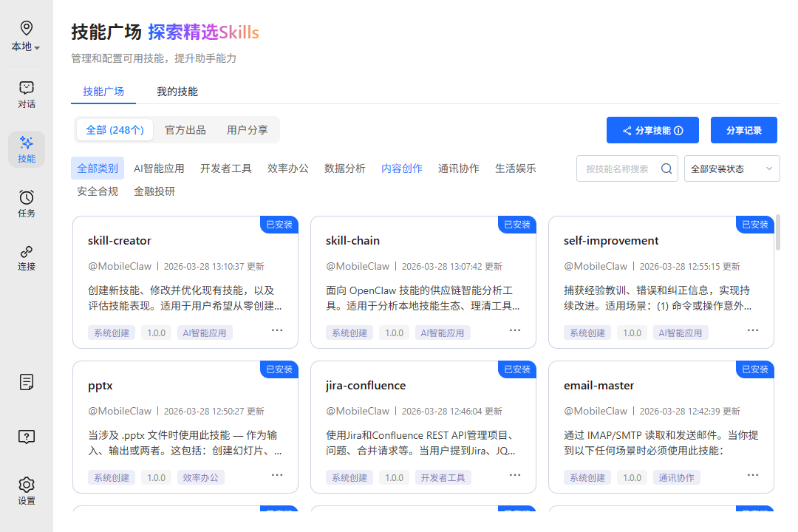Switch to the 我的技能 tab
This screenshot has width=798, height=532.
point(177,92)
